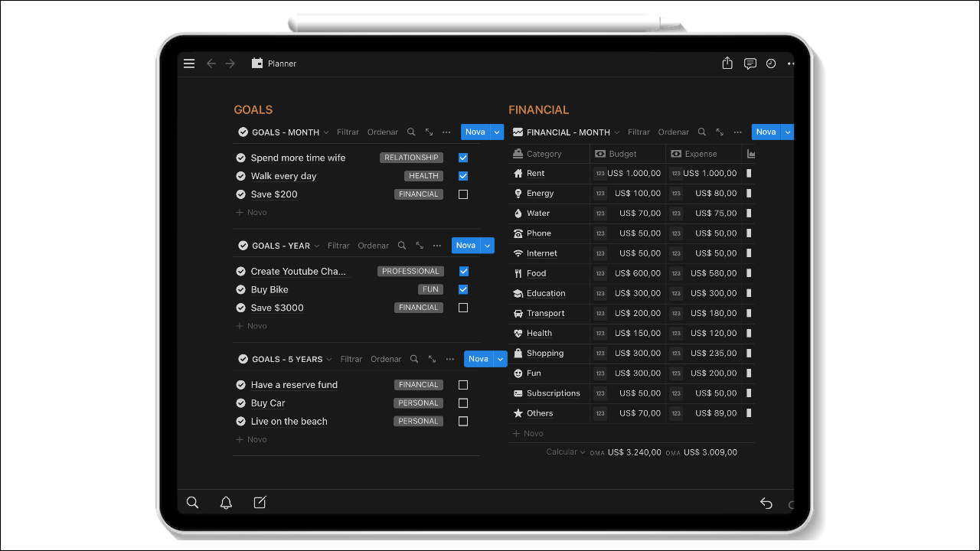The image size is (980, 551).
Task: Expand FINANCIAL - MONTH table to full view
Action: (720, 132)
